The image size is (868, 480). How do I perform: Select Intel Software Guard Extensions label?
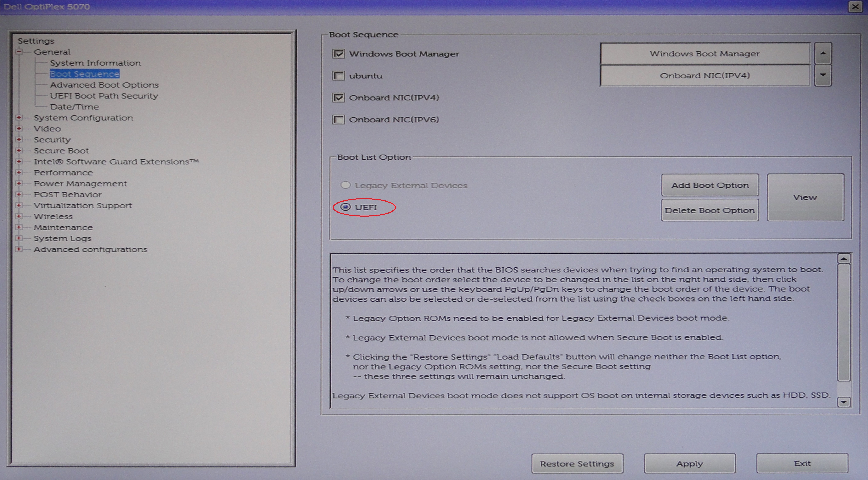[116, 162]
